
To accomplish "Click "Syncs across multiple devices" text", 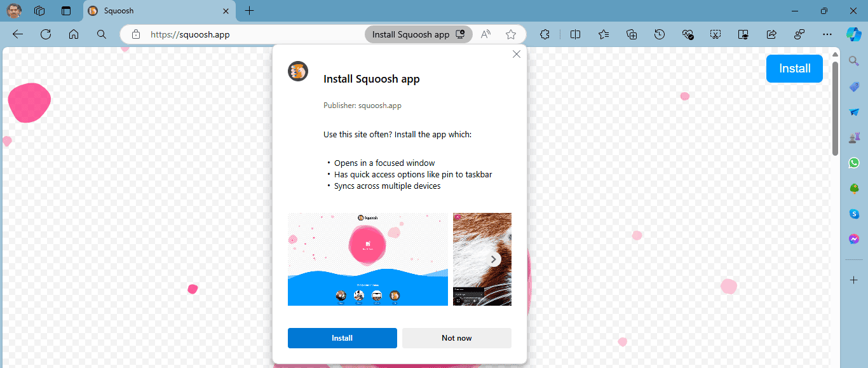I will (388, 186).
